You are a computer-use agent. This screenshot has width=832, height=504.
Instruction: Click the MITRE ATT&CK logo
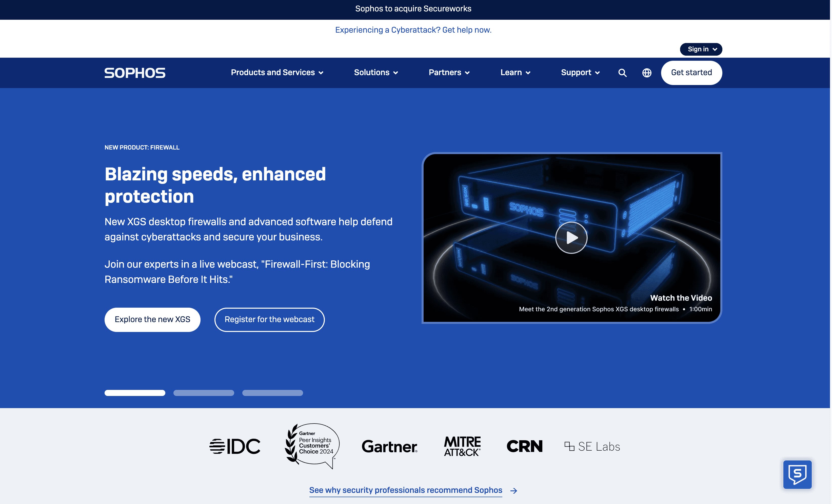pos(462,446)
